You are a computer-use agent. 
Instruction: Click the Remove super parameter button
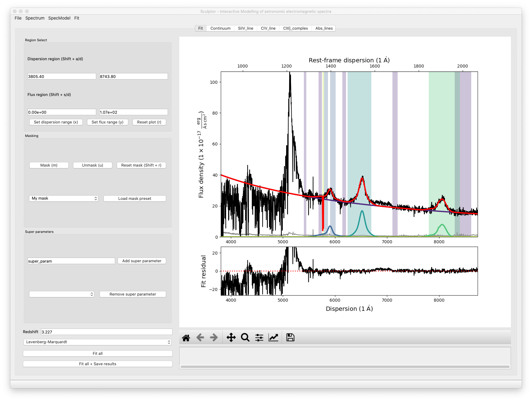pos(133,294)
